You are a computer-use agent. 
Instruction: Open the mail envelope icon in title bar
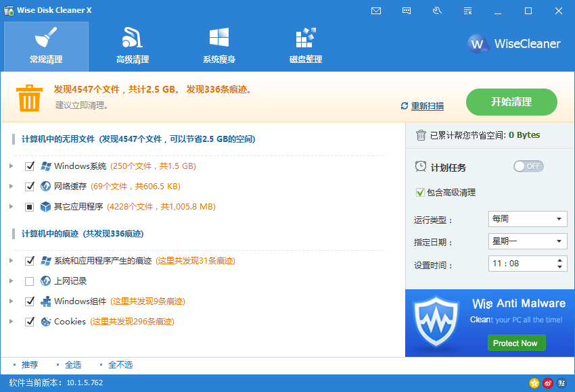tap(376, 11)
